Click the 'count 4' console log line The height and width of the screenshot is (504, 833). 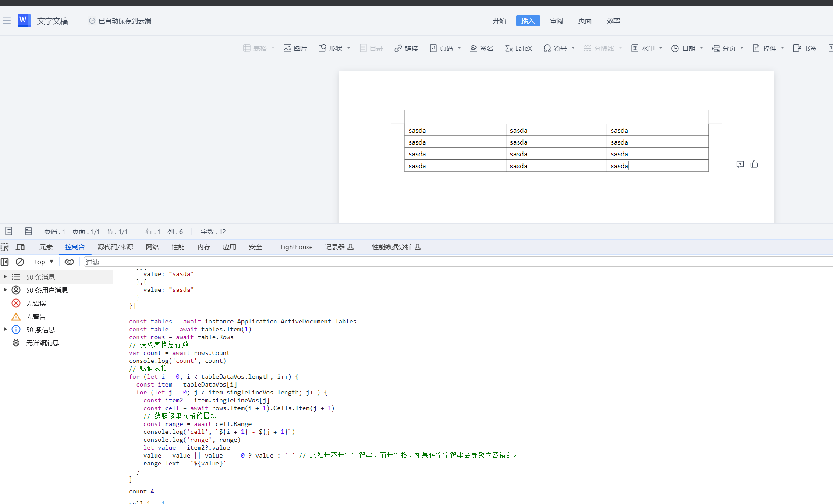(142, 491)
